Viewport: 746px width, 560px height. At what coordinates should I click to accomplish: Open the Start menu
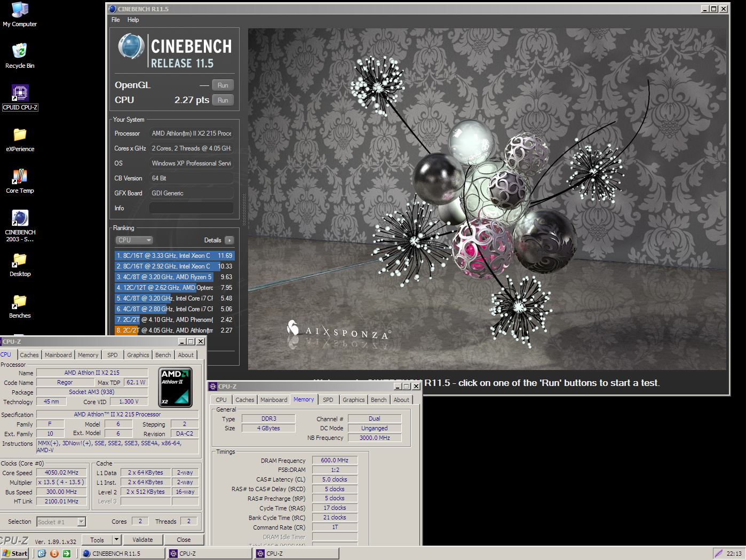15,554
